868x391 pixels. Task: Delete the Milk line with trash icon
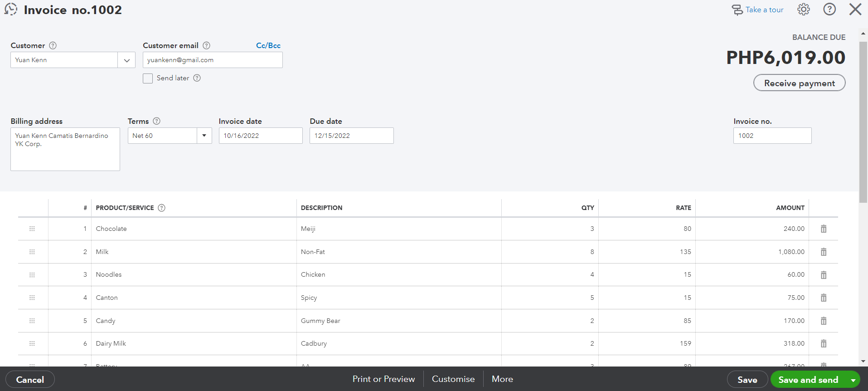click(x=823, y=252)
